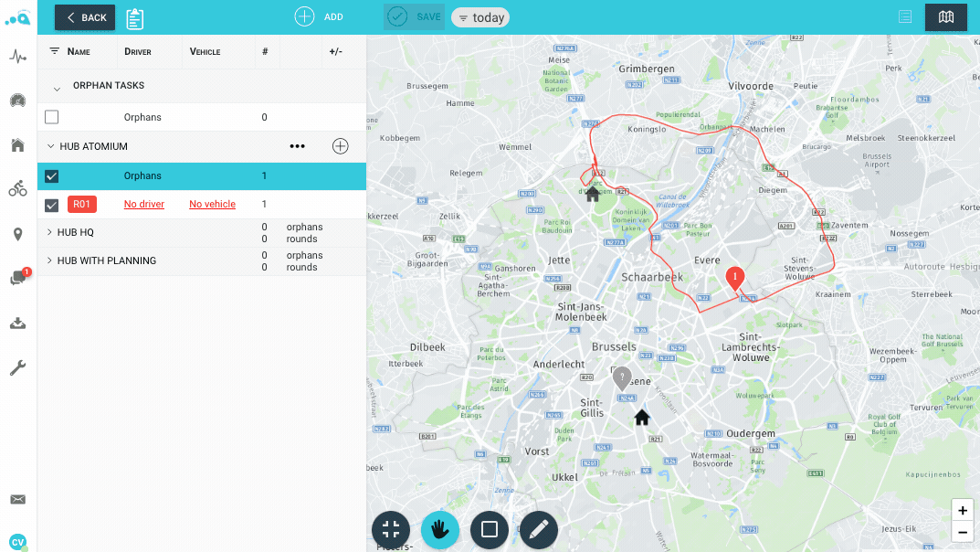Uncheck the highlighted Orphans row checkbox
The width and height of the screenshot is (980, 552).
tap(52, 176)
